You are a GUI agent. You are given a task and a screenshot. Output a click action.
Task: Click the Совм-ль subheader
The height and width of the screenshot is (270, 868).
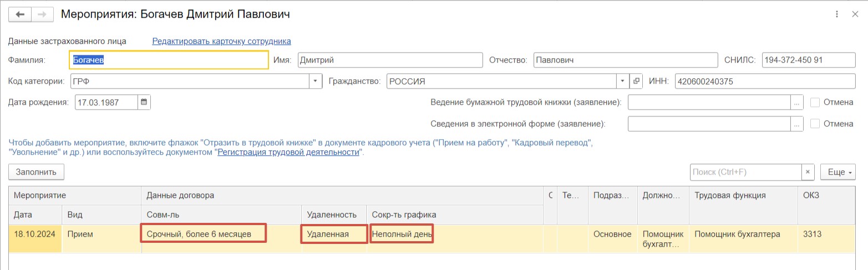point(221,215)
